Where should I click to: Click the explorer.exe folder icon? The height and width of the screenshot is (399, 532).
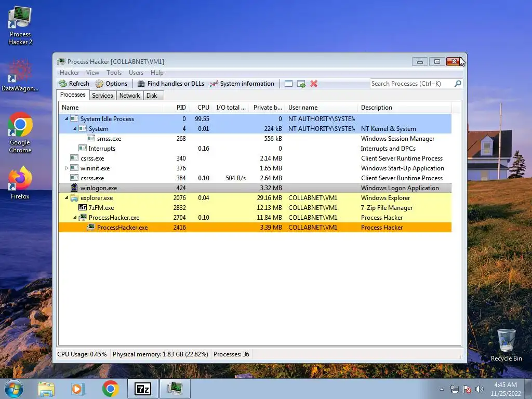[x=74, y=198]
